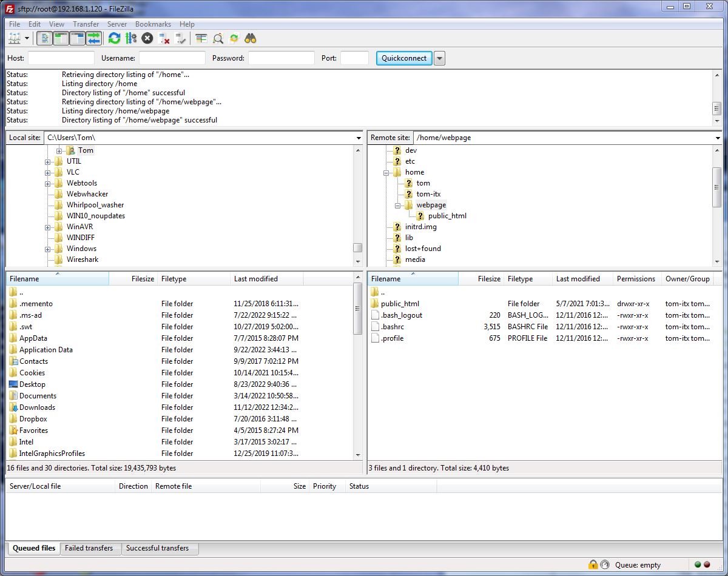The image size is (728, 576).
Task: Click the .profile file icon
Action: click(x=375, y=338)
